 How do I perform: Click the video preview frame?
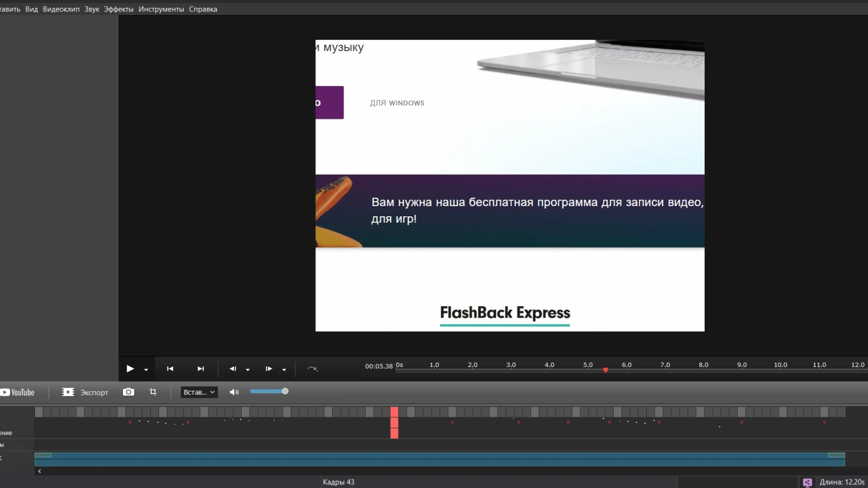tap(510, 186)
